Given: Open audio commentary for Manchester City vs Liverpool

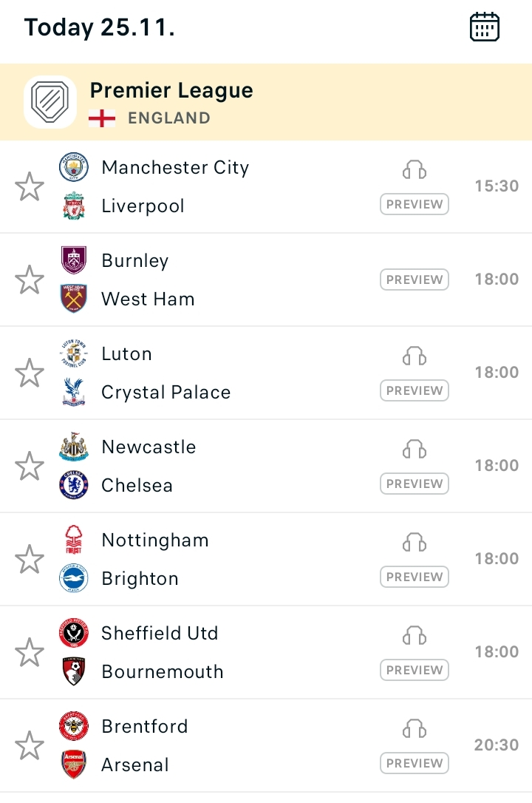Looking at the screenshot, I should 415,169.
